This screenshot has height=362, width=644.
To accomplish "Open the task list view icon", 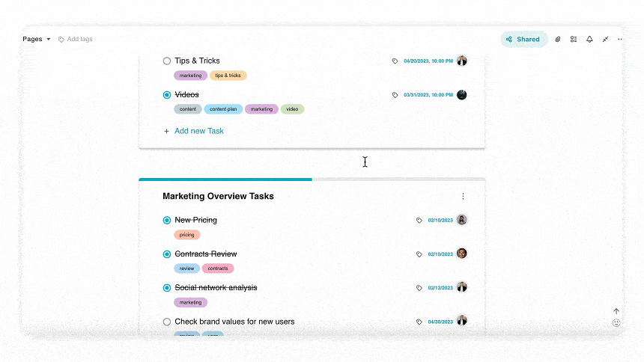I will pos(574,40).
